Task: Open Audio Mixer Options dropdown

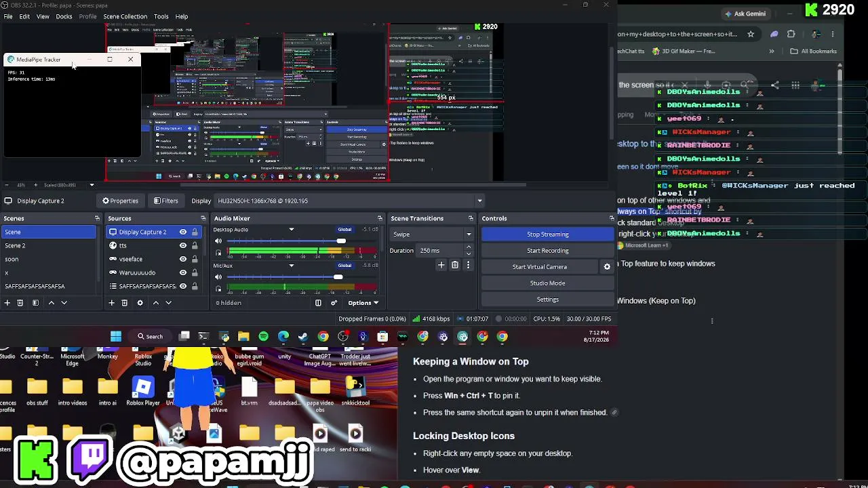Action: pyautogui.click(x=363, y=303)
